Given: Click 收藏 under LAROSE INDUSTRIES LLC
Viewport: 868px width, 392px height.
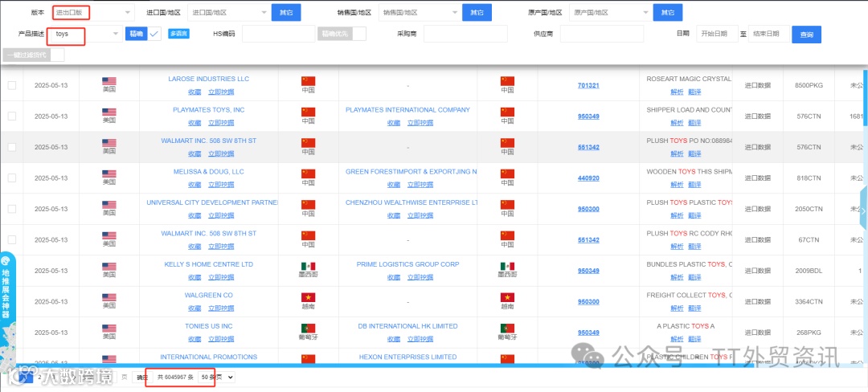Looking at the screenshot, I should pos(194,92).
